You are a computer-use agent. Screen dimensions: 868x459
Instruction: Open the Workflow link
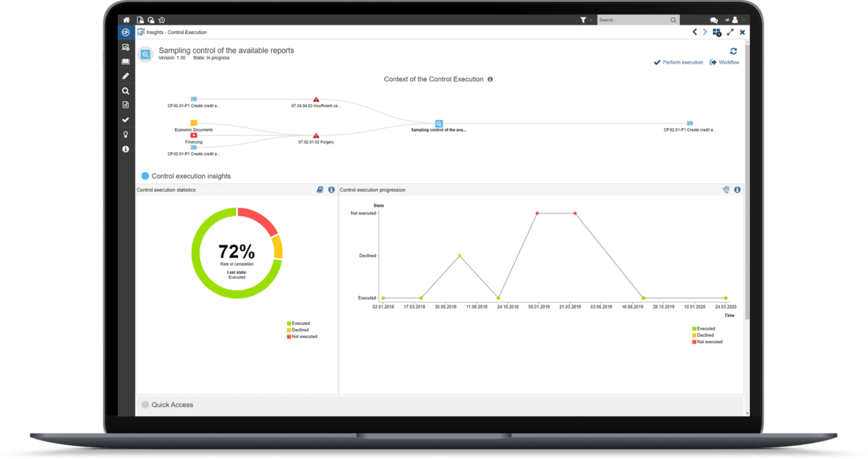tap(728, 62)
